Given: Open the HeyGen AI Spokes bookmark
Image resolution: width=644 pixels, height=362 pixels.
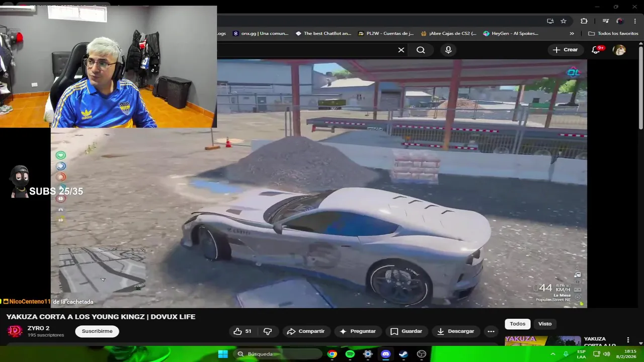Looking at the screenshot, I should 511,34.
